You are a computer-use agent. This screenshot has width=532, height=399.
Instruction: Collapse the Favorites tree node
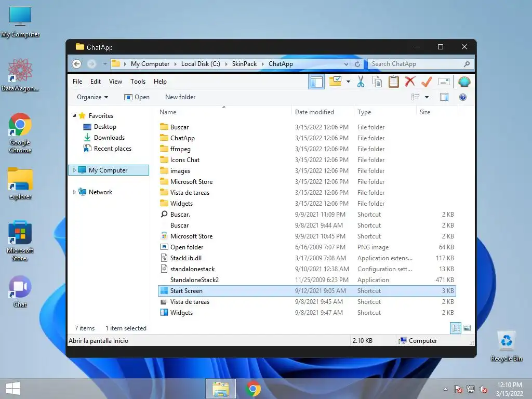[x=74, y=116]
